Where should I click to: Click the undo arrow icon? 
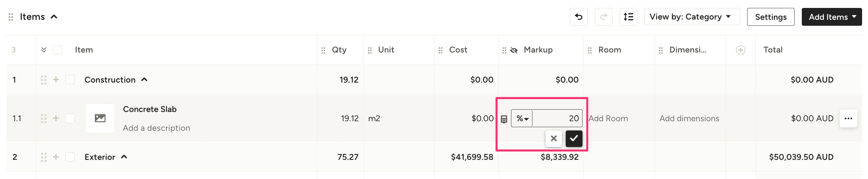(579, 17)
